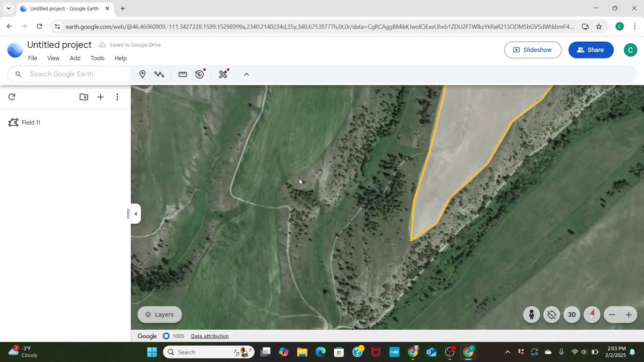Show hidden system tray icons

point(508,352)
